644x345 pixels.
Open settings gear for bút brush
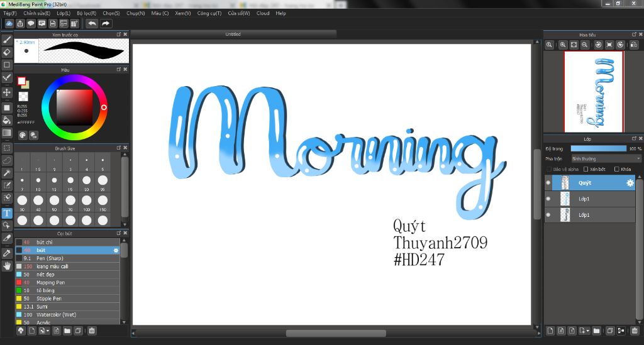(116, 250)
